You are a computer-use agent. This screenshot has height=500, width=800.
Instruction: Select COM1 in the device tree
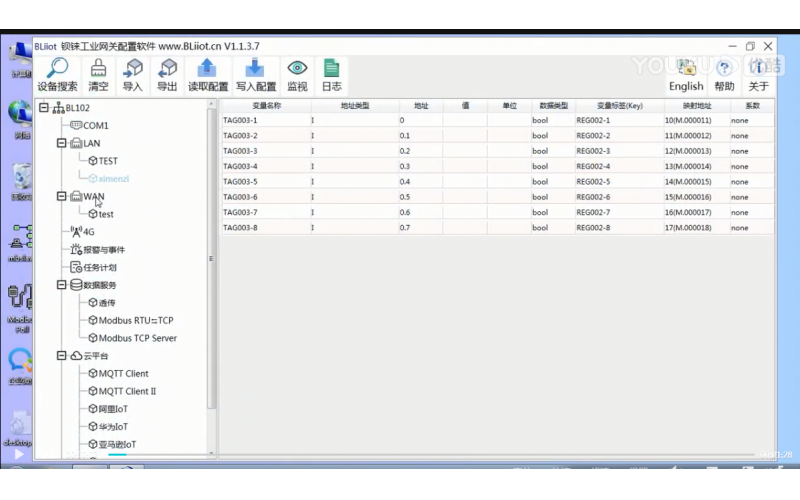(95, 126)
